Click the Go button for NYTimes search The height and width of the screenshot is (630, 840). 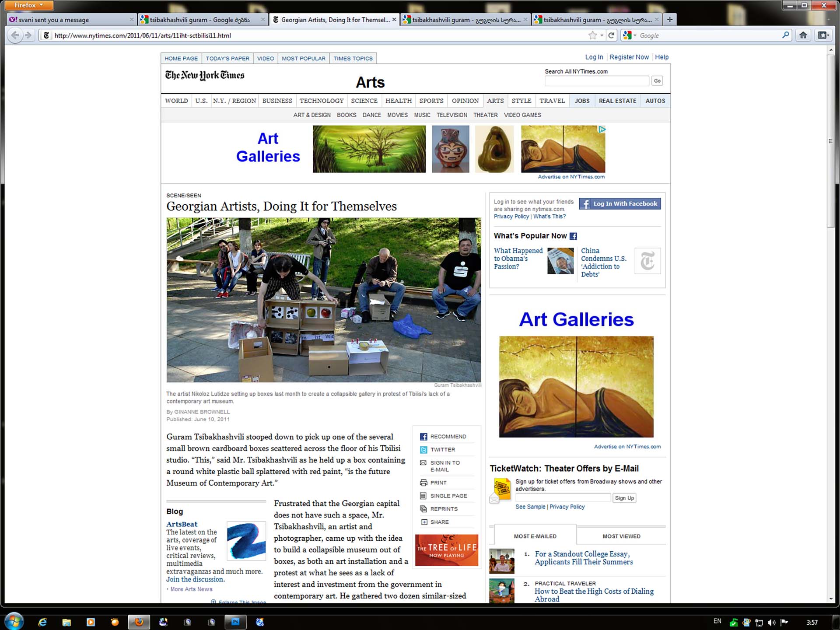(x=657, y=81)
